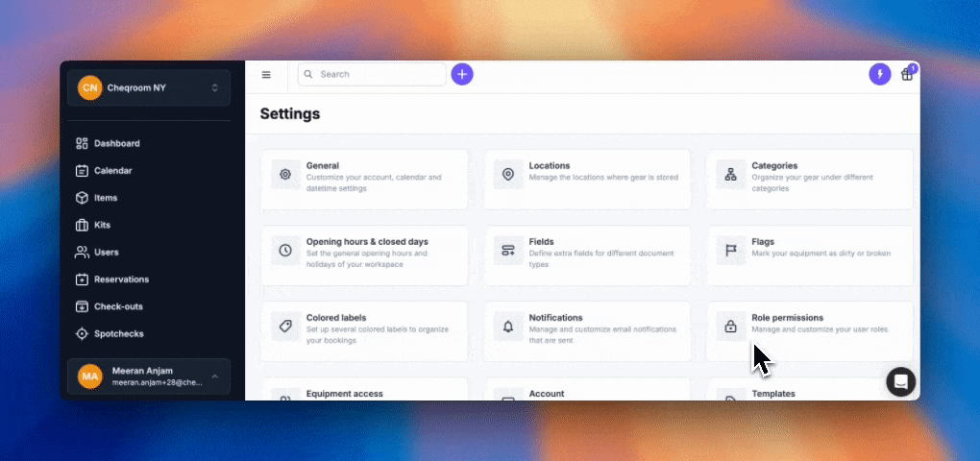980x461 pixels.
Task: Click the Colored labels tag icon
Action: [285, 327]
